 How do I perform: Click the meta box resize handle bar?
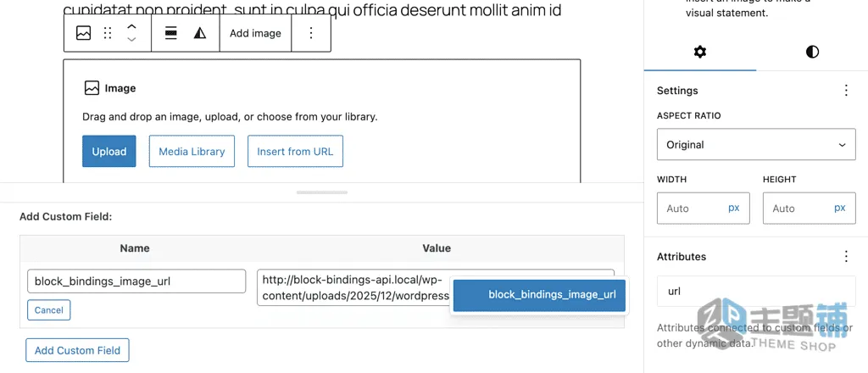(321, 192)
